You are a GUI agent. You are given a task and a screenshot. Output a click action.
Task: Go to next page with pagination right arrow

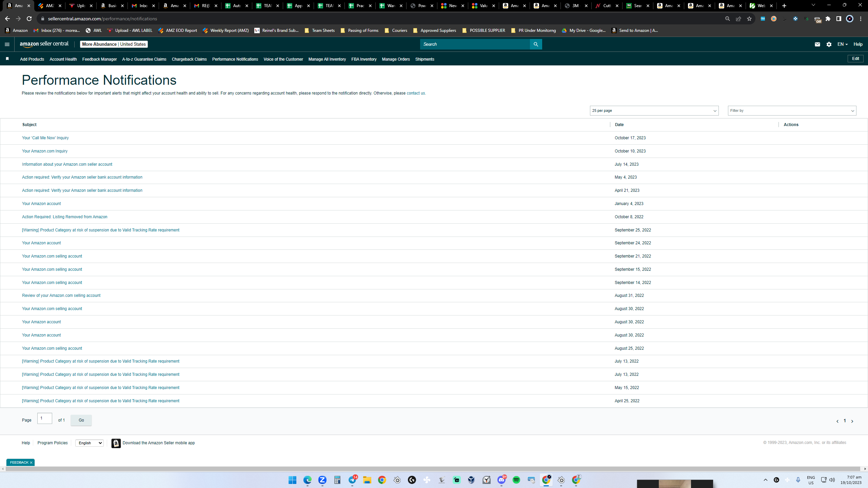852,421
